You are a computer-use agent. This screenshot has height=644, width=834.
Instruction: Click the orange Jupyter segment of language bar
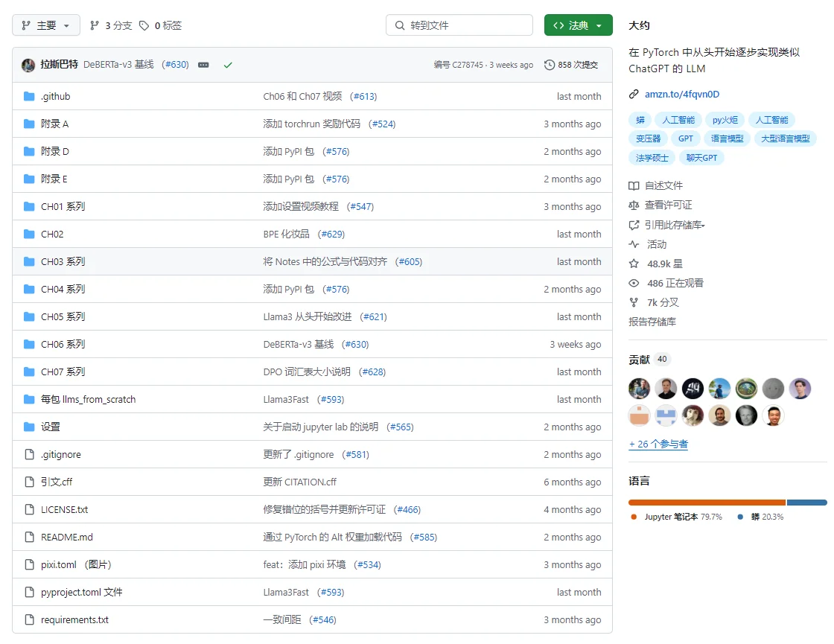[707, 503]
